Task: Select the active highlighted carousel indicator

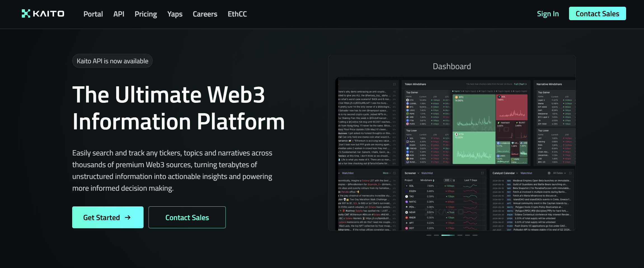Action: (448, 235)
